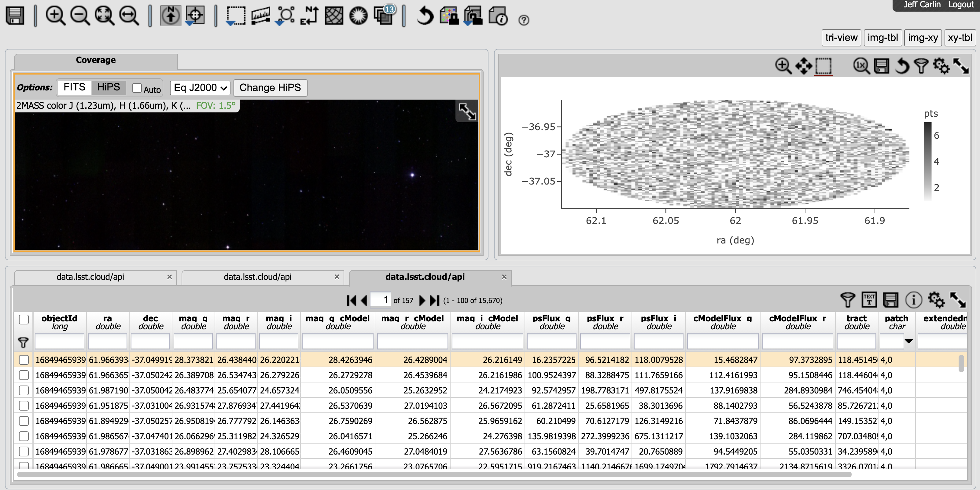This screenshot has height=490, width=980.
Task: Zoom in on the image with plus magnifier
Action: pos(56,16)
